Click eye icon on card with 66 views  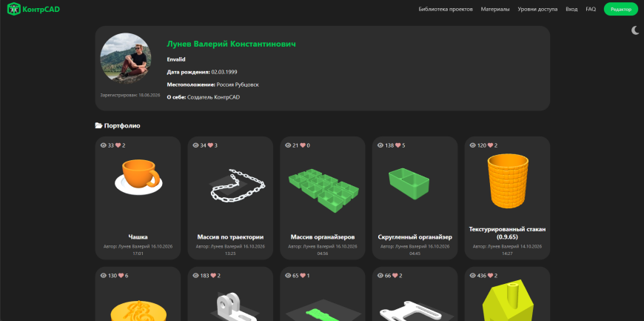(x=380, y=275)
